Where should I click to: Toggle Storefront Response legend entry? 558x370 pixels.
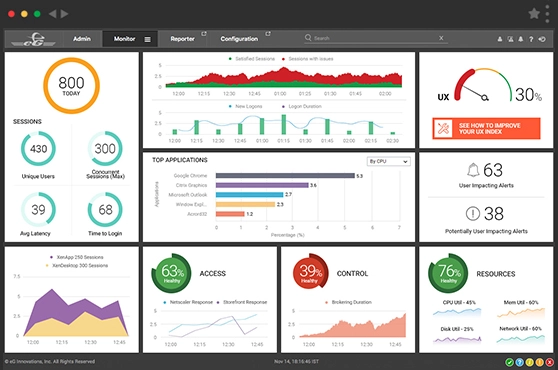click(242, 302)
